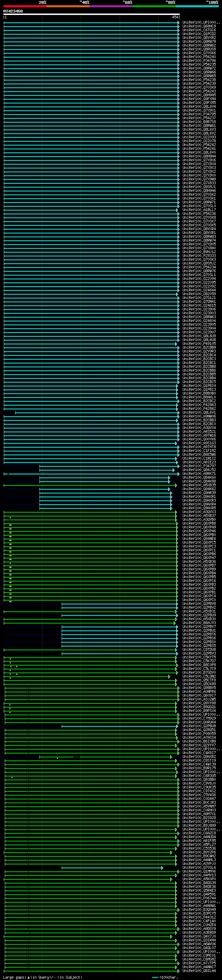This screenshot has width=222, height=980.
Task: Select the UniRef100_Q6XPB8 label
Action: pos(199,524)
